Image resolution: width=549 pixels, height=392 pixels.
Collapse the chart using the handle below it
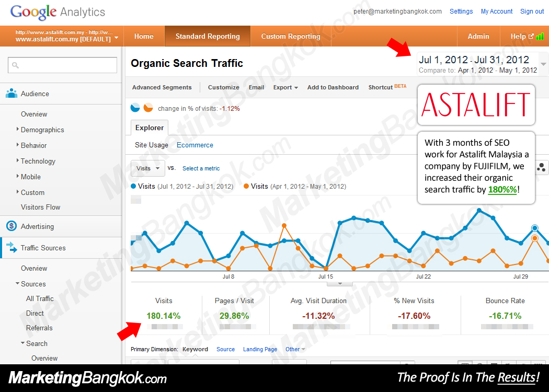pos(340,284)
